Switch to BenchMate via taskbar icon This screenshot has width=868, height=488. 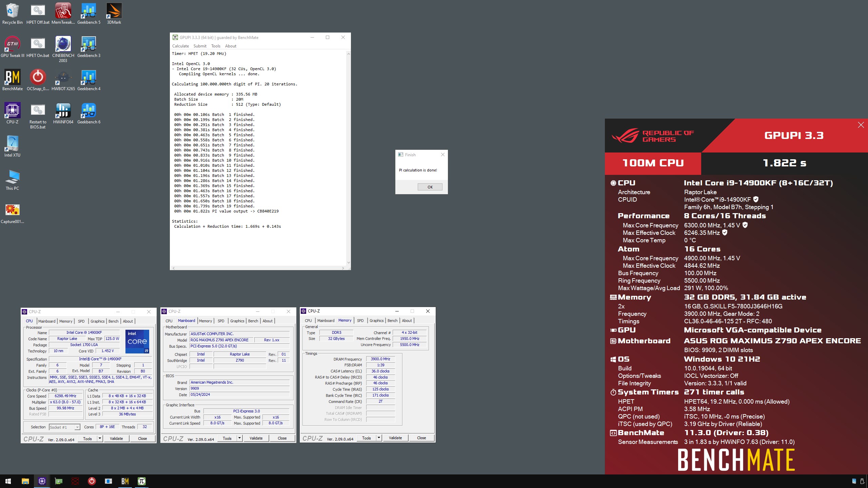tap(125, 481)
